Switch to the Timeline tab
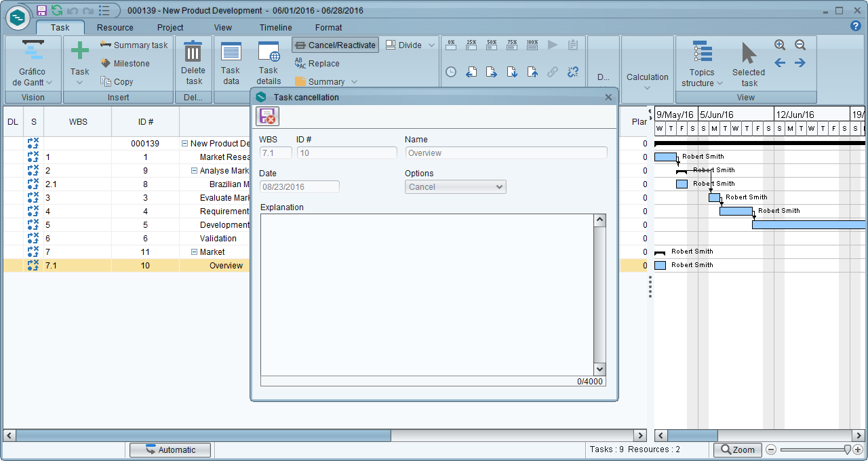868x461 pixels. [275, 28]
